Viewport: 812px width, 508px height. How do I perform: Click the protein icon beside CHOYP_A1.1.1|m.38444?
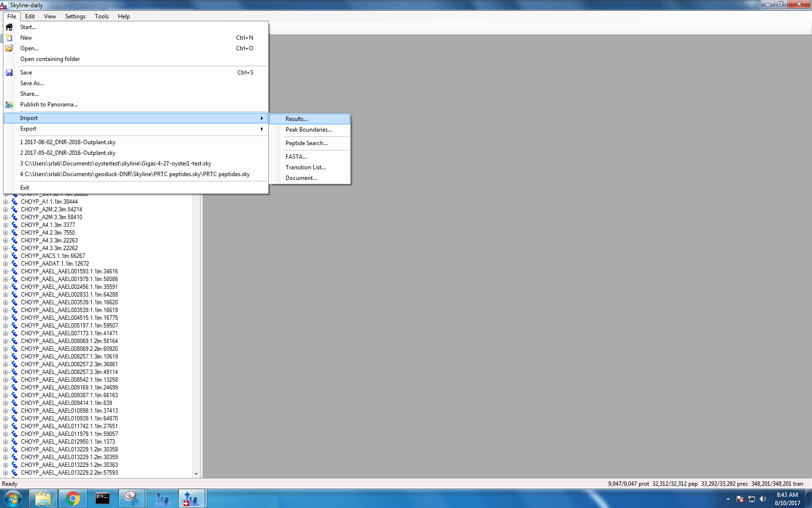pyautogui.click(x=14, y=202)
